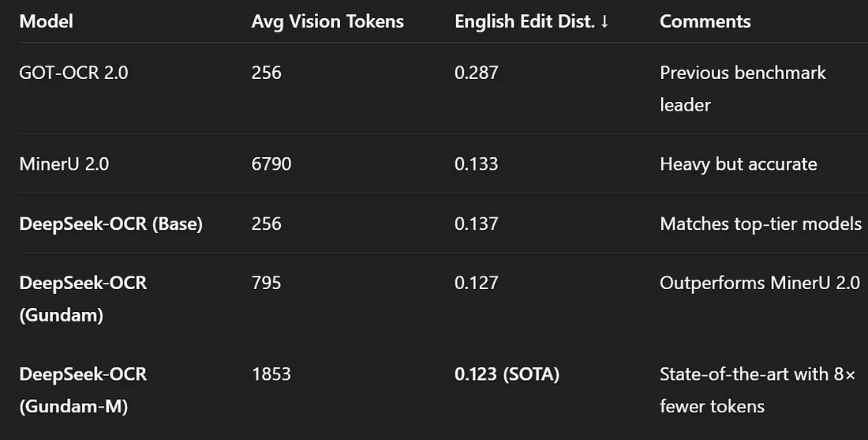Viewport: 868px width, 440px height.
Task: Select the 795 vision tokens value
Action: pos(266,282)
